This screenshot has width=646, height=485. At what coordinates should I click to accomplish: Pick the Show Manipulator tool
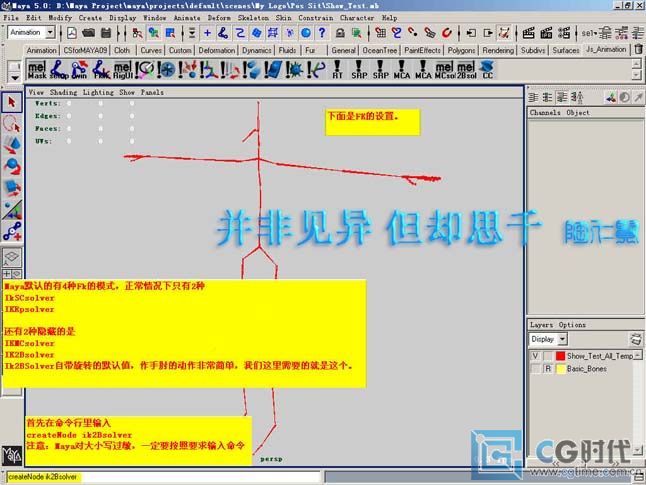pyautogui.click(x=12, y=209)
